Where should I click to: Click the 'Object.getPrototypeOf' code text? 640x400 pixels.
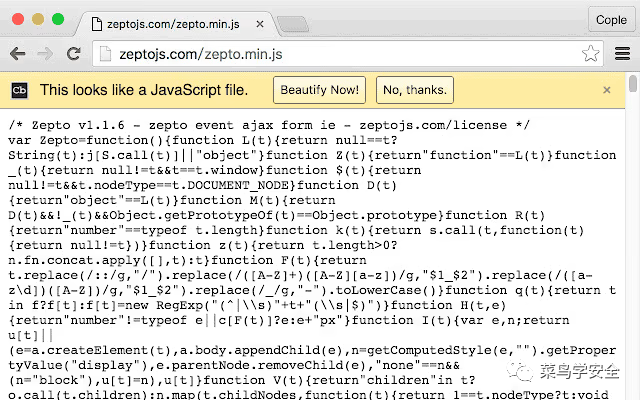coord(192,215)
